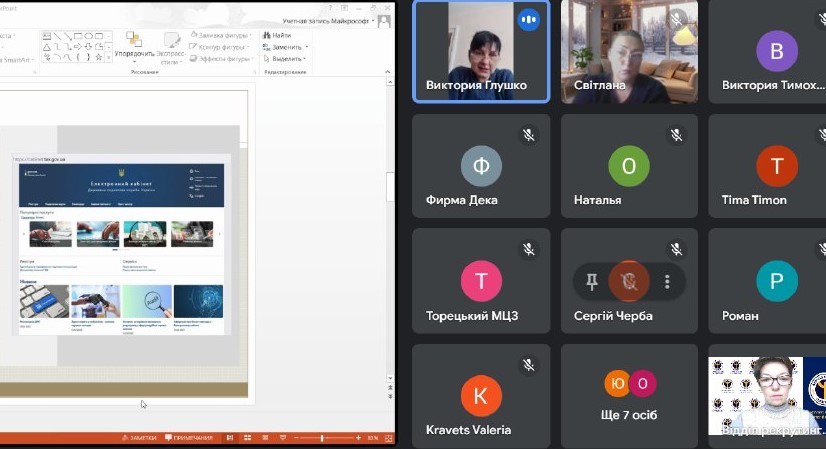Fit slide to current window icon

pyautogui.click(x=388, y=438)
